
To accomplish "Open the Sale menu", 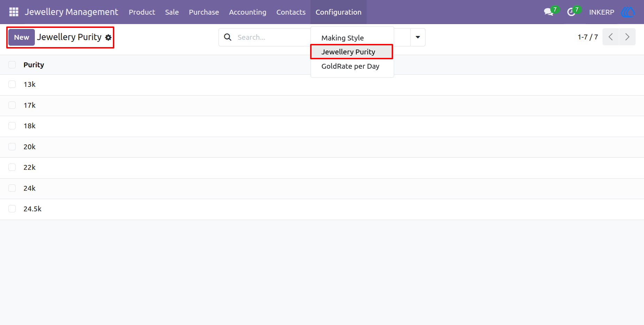I will (172, 12).
